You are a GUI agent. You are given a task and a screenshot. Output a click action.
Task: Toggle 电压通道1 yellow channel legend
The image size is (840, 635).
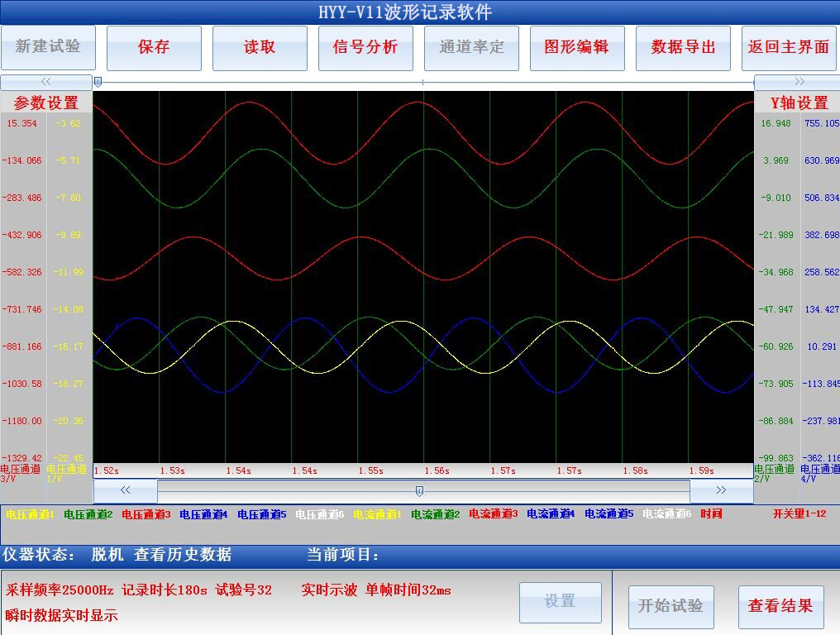coord(30,514)
